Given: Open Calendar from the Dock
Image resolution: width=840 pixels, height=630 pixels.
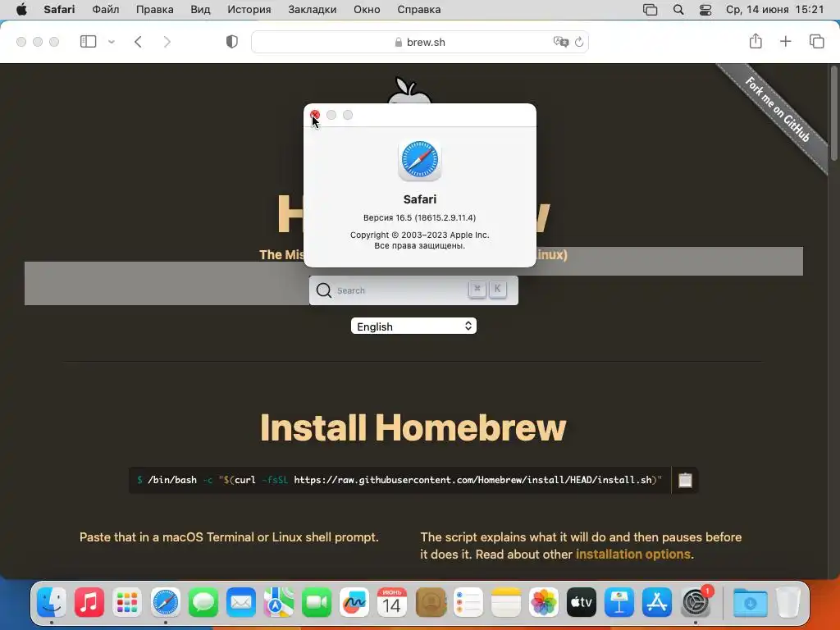Looking at the screenshot, I should tap(392, 602).
